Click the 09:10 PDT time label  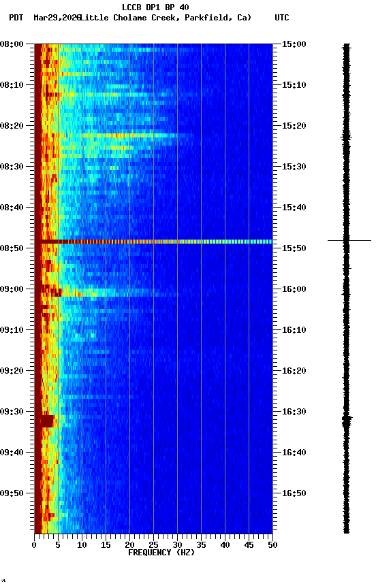coord(12,330)
